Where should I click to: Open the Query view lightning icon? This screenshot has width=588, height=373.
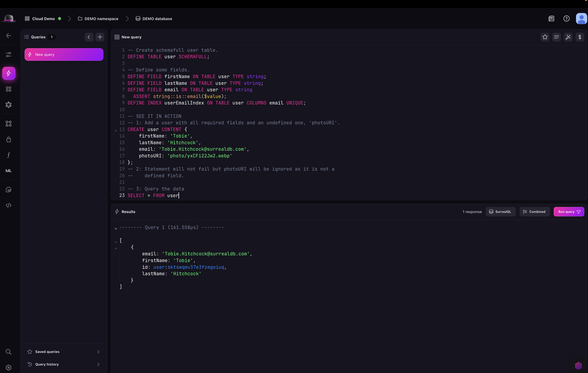click(9, 73)
